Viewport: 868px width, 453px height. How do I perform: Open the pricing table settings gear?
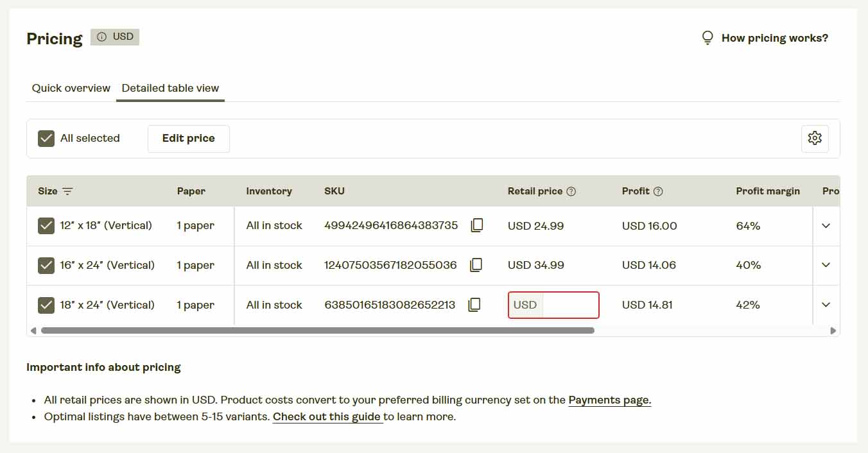[815, 138]
